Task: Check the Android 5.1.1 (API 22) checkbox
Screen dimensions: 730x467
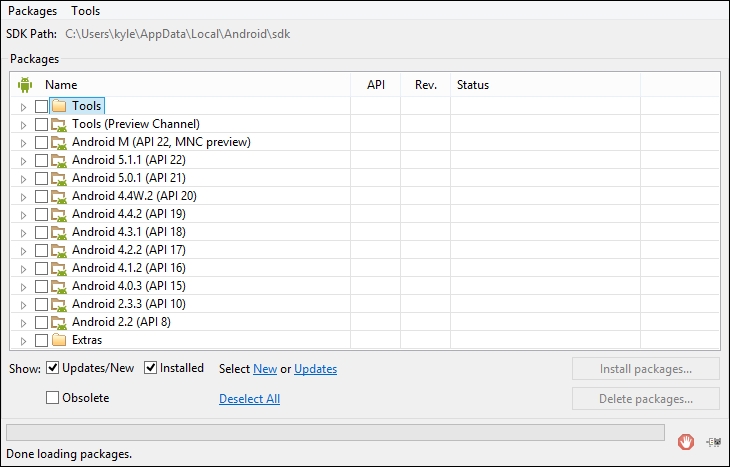Action: coord(41,160)
